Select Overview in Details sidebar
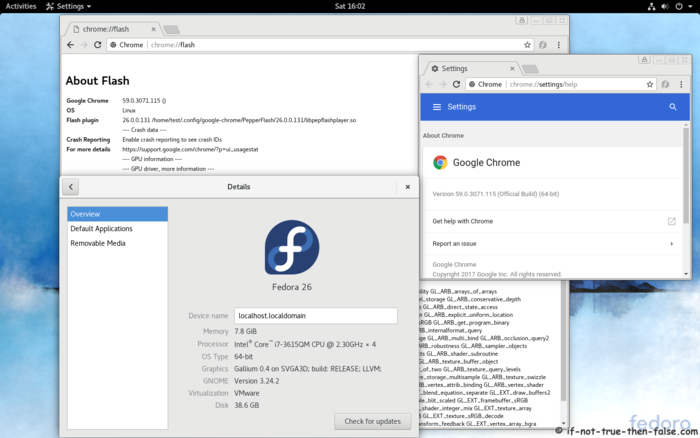Image resolution: width=700 pixels, height=438 pixels. click(117, 214)
